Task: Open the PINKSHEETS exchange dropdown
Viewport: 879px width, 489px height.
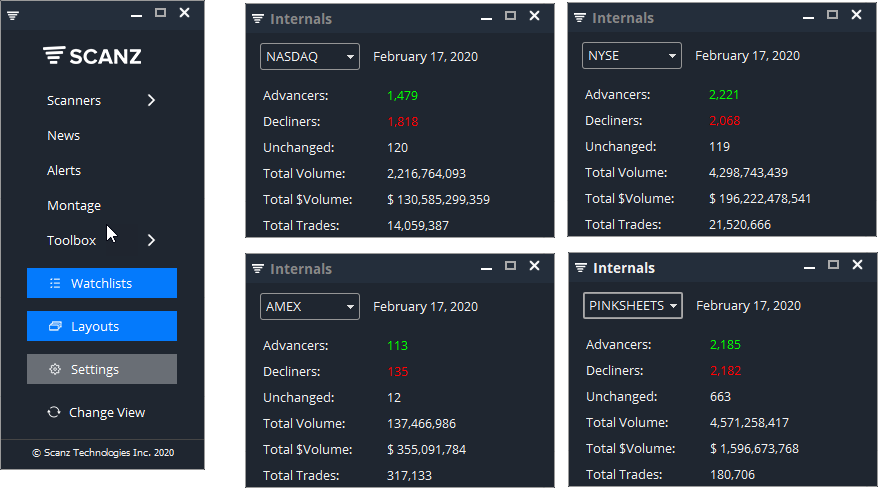Action: point(633,306)
